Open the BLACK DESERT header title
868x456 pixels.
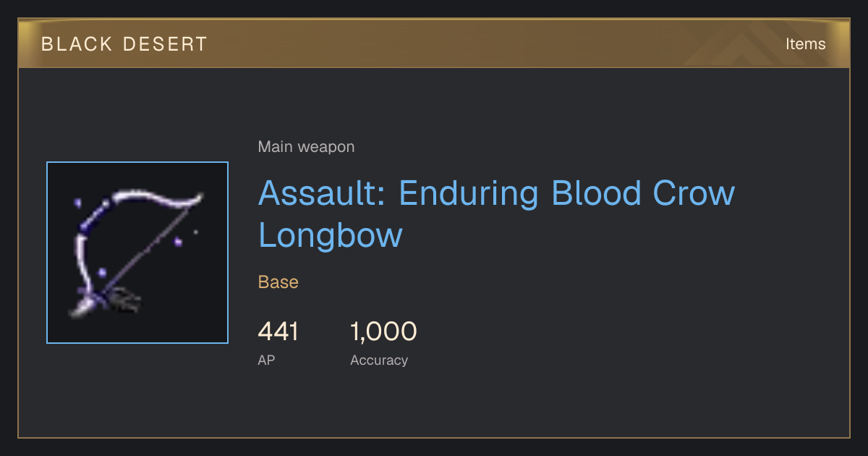pos(124,44)
